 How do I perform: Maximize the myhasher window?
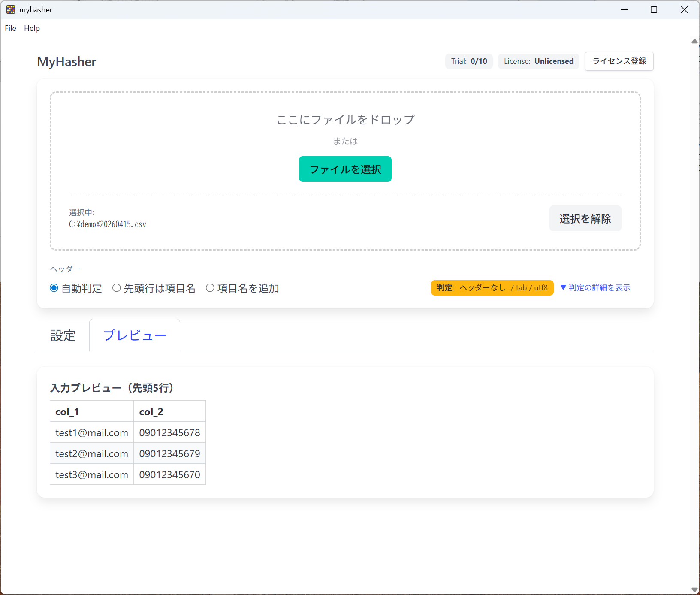click(654, 9)
